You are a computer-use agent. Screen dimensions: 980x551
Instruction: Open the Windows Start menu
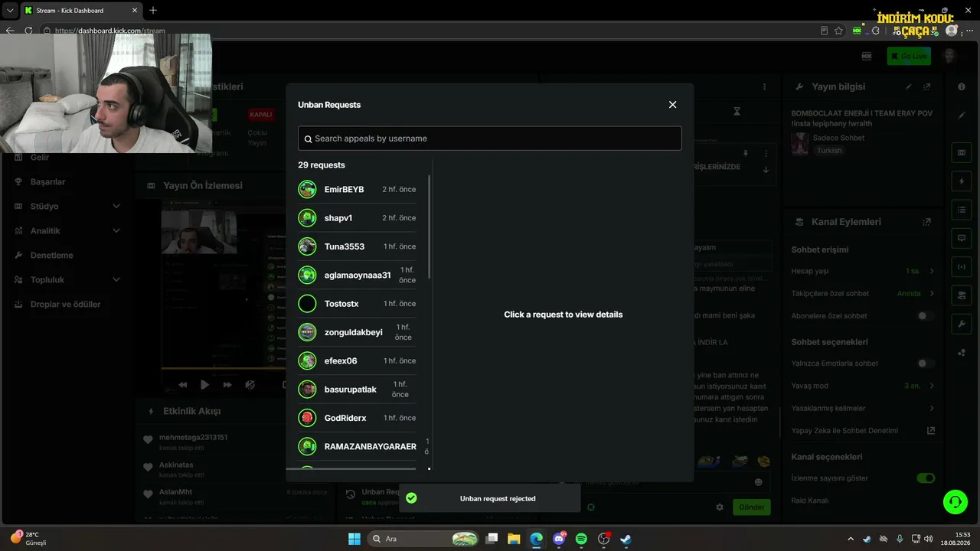pyautogui.click(x=354, y=539)
